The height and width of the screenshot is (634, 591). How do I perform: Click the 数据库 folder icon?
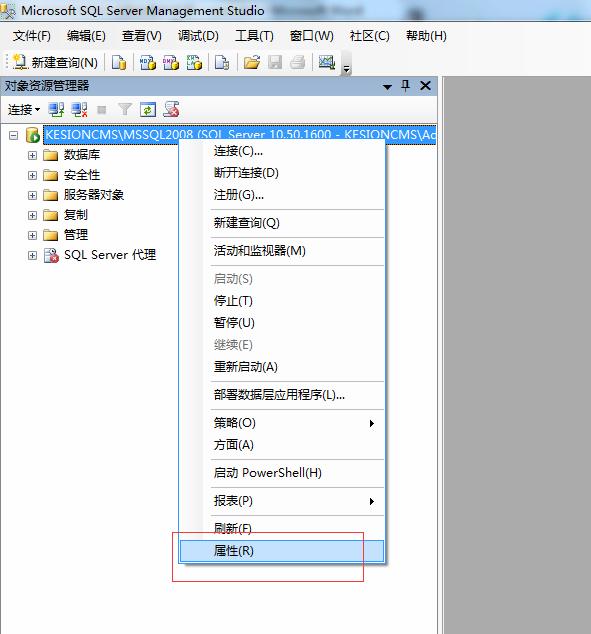[51, 155]
